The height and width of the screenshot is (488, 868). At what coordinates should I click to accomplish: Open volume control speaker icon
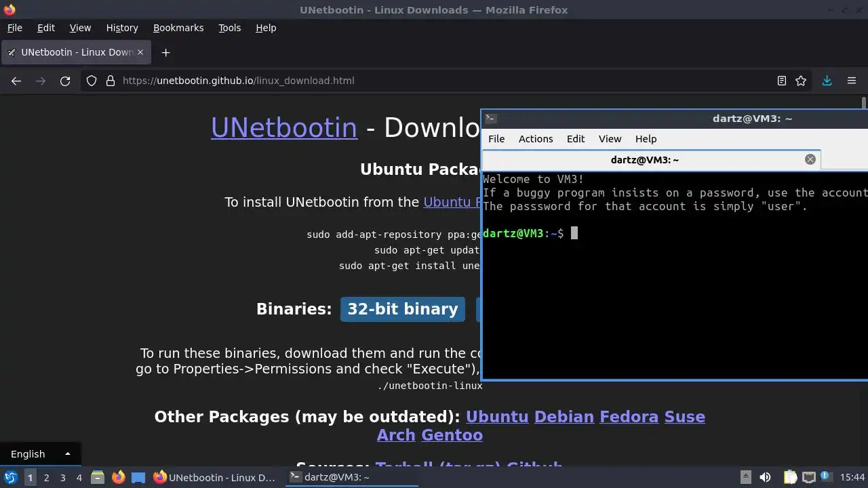[765, 477]
